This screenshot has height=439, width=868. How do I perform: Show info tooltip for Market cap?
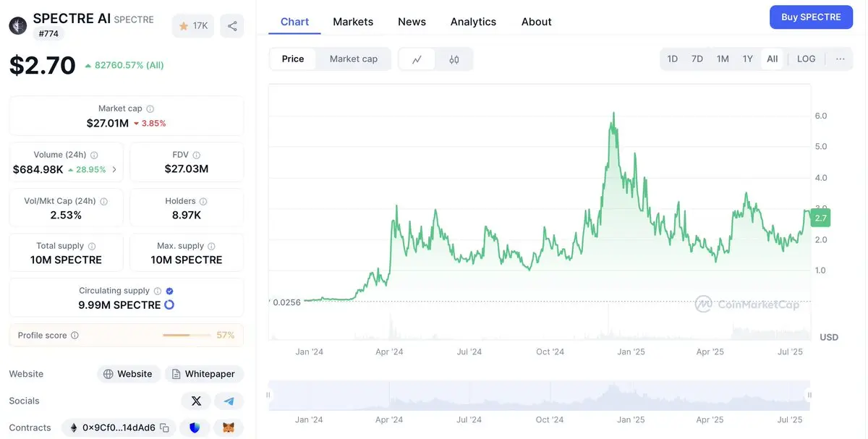pyautogui.click(x=150, y=108)
